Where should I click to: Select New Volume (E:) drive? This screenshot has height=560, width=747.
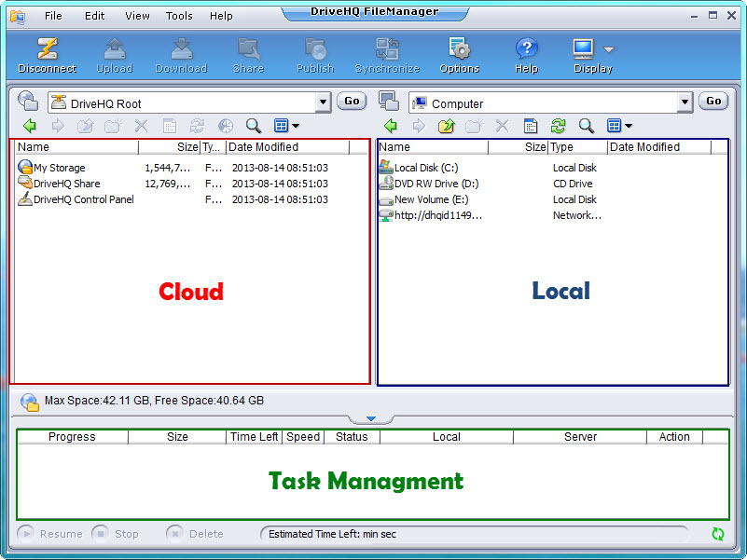pyautogui.click(x=424, y=199)
